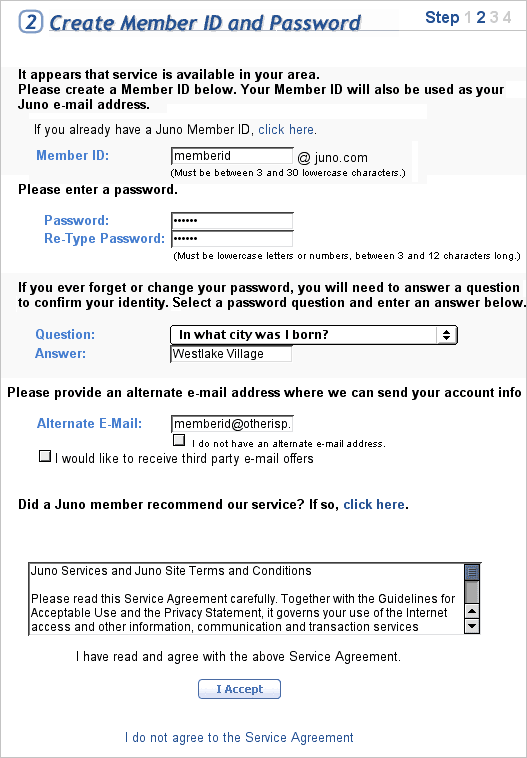
Task: Click the scroll up arrow in terms box
Action: tap(472, 611)
